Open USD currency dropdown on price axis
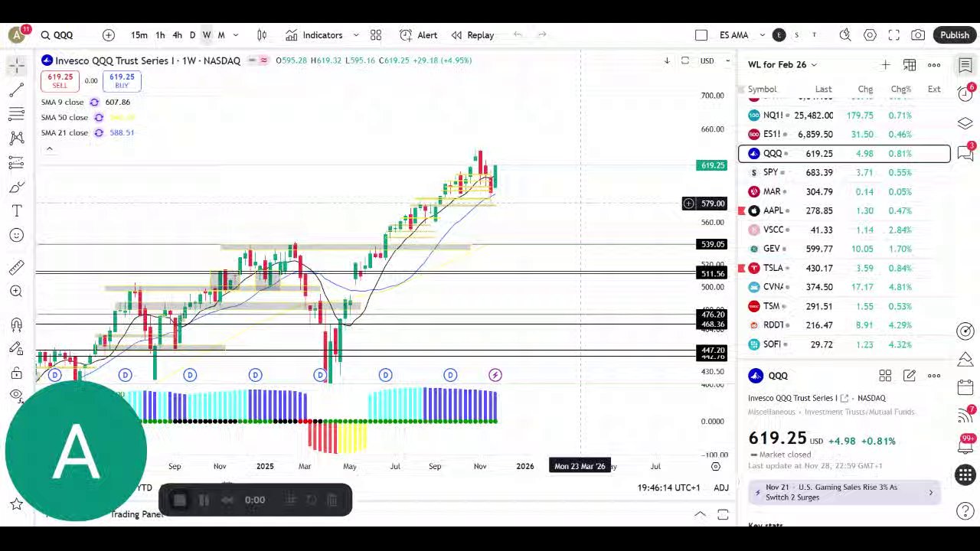The width and height of the screenshot is (980, 551). (x=714, y=60)
